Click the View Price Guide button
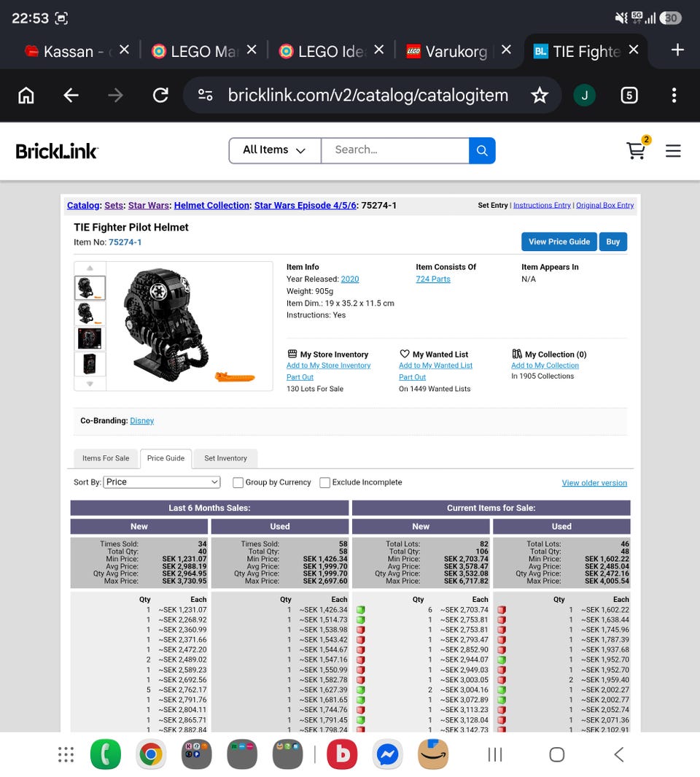Screen dimensions: 700x777 [x=559, y=241]
